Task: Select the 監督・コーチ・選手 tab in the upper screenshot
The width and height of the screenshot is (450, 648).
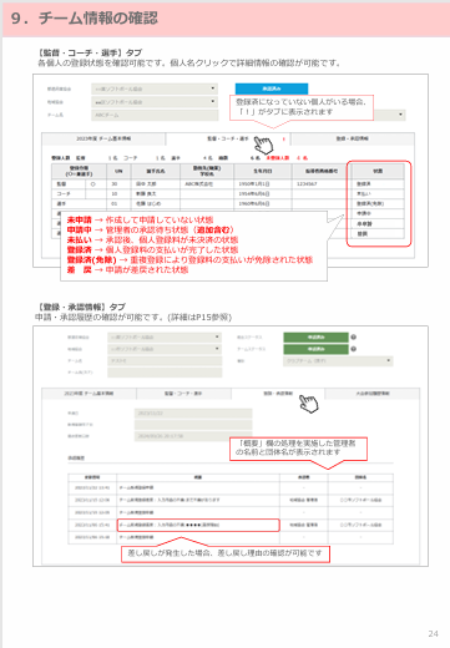Action: [228, 139]
